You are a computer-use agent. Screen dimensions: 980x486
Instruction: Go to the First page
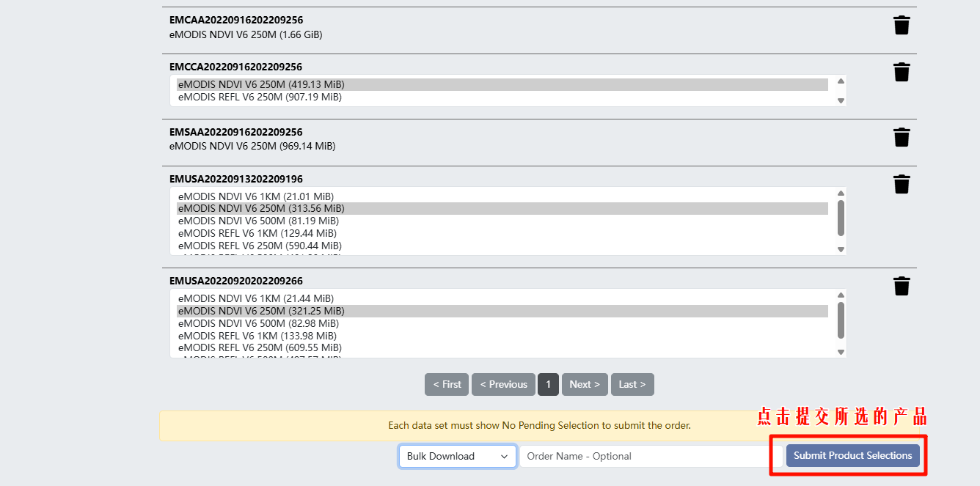coord(446,384)
